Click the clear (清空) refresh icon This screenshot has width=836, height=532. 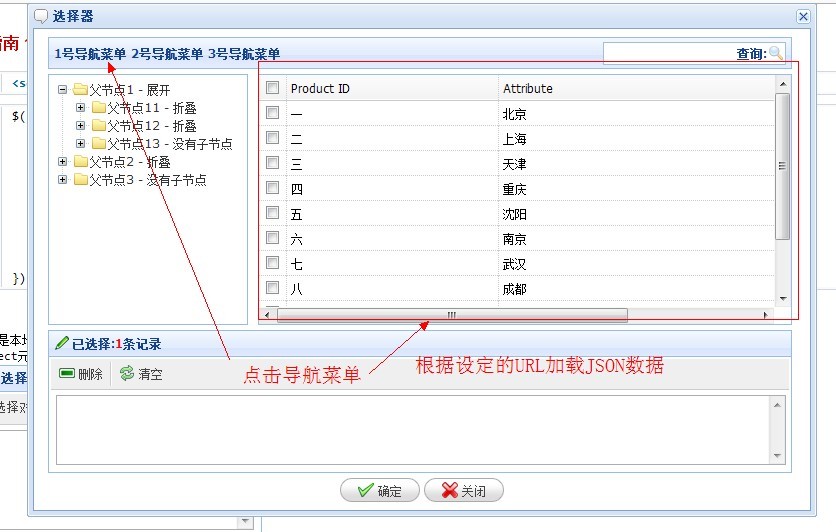tap(126, 374)
